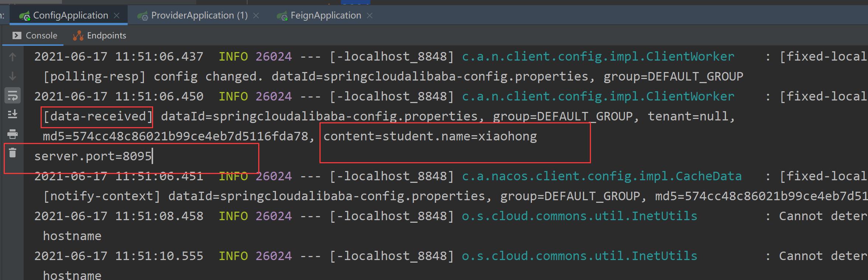The image size is (868, 280).
Task: Click the '[polling-resp]' log text
Action: (x=94, y=76)
